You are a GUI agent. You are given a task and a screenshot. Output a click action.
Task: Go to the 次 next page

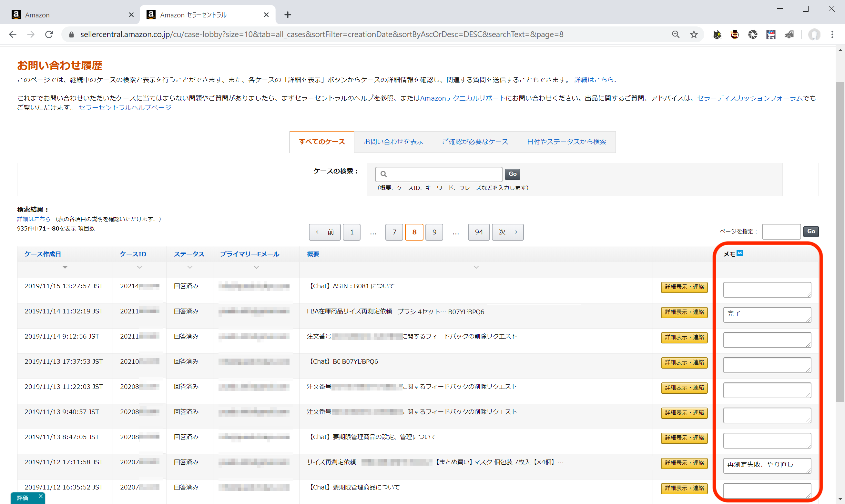pyautogui.click(x=507, y=232)
